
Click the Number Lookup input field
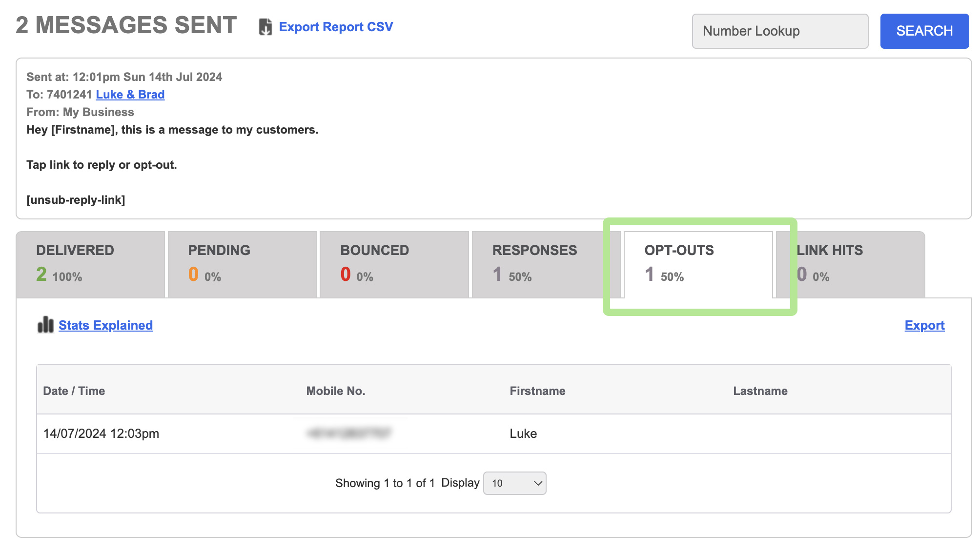coord(780,31)
